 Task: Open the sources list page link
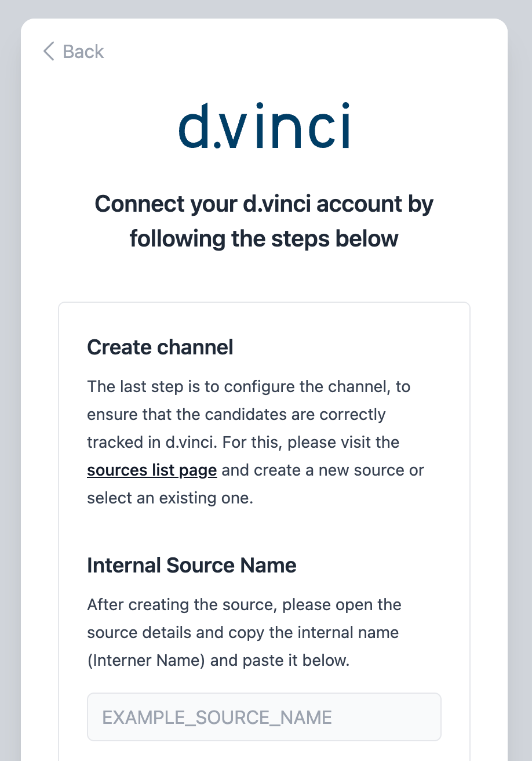coord(152,470)
